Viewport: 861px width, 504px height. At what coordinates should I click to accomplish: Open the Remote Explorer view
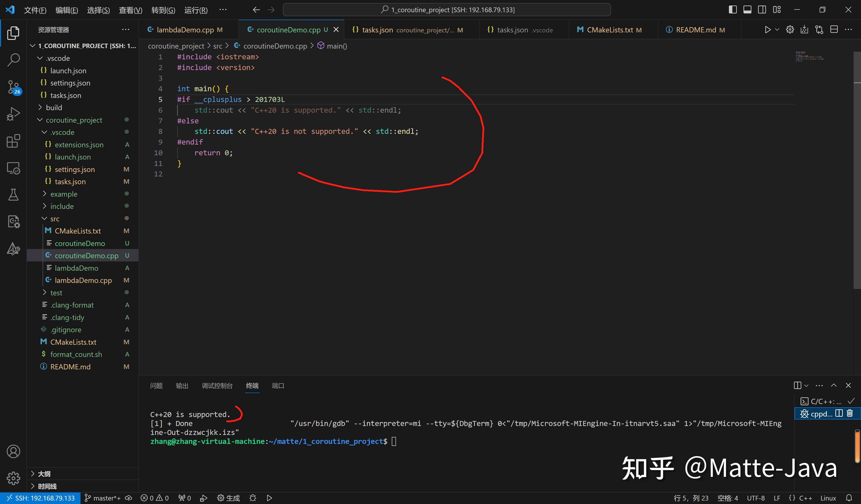tap(13, 168)
